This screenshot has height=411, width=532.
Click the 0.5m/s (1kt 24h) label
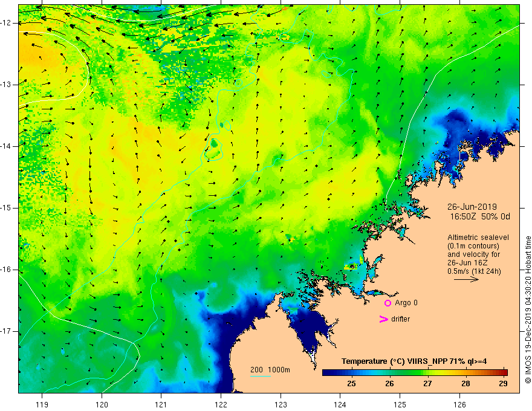(x=474, y=271)
